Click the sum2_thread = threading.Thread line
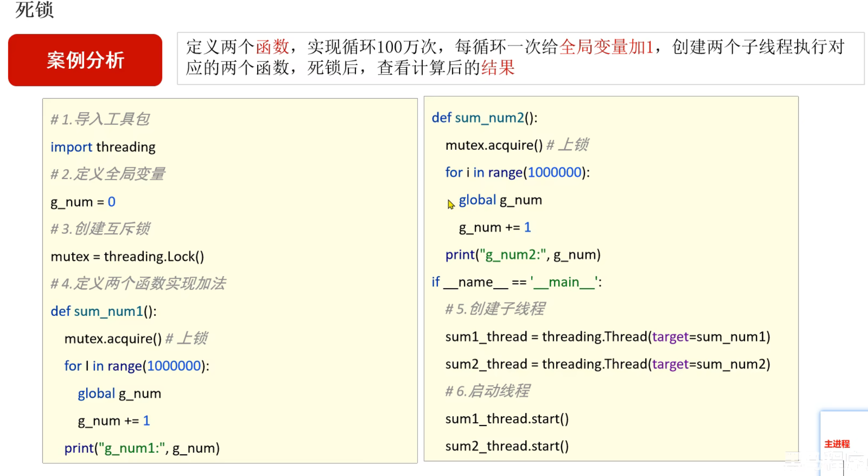The image size is (868, 476). coord(607,364)
